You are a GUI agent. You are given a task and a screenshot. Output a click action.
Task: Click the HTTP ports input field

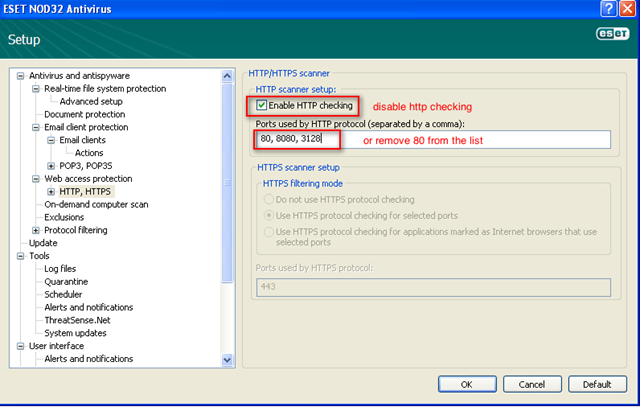[x=433, y=140]
